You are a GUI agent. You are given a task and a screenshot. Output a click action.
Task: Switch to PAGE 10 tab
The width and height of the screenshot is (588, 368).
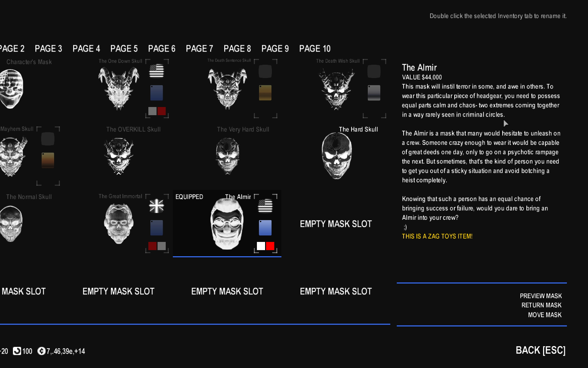[x=315, y=49]
